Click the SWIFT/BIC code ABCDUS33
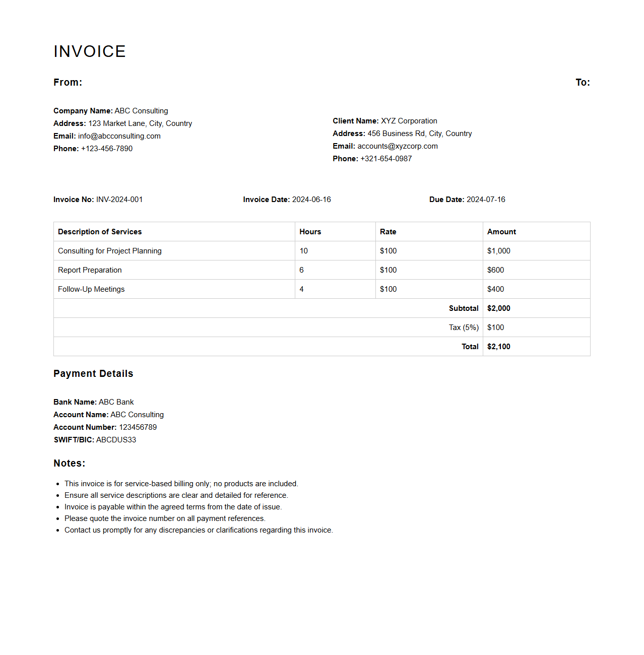 coord(116,440)
